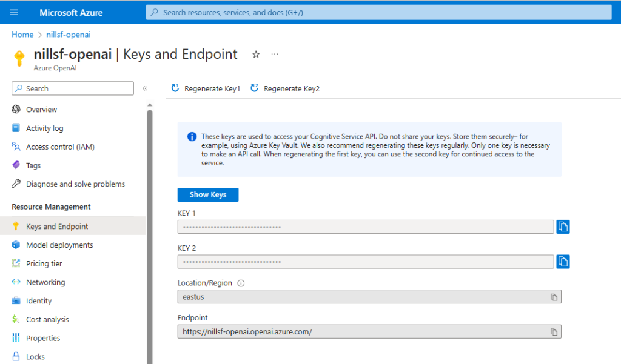
Task: Click the Model deployments cube icon
Action: (16, 245)
